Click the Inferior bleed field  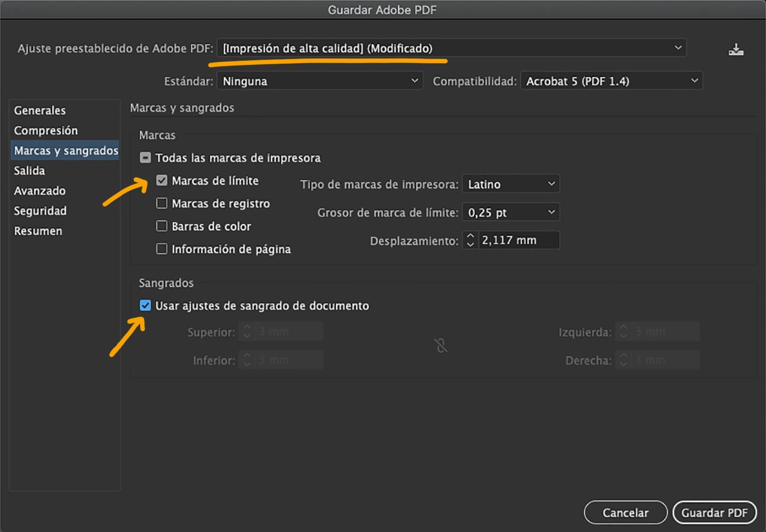point(289,360)
